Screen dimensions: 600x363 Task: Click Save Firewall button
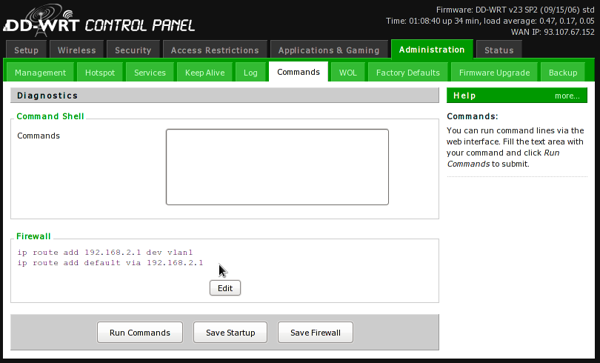pos(315,332)
